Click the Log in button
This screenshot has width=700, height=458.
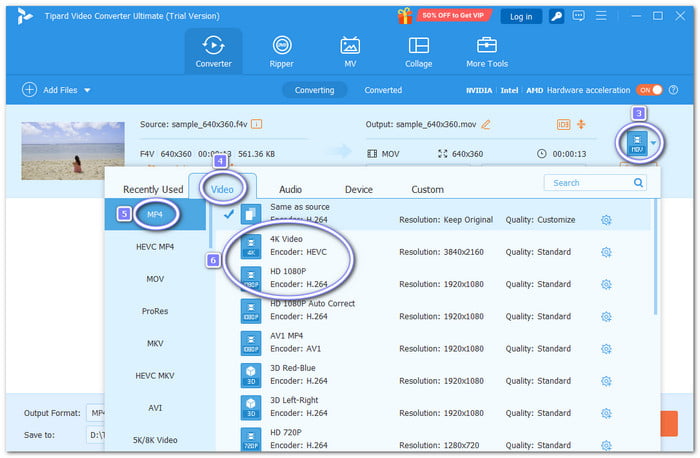(x=521, y=17)
